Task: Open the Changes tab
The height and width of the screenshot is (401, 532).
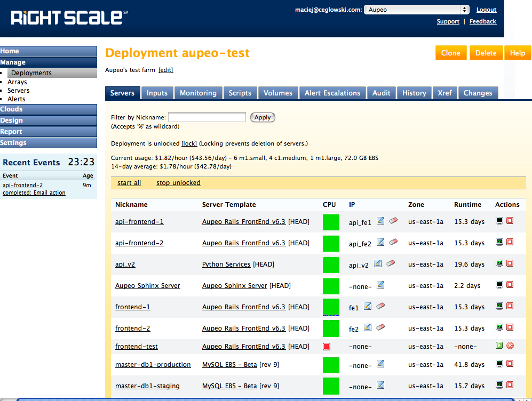Action: click(x=478, y=93)
